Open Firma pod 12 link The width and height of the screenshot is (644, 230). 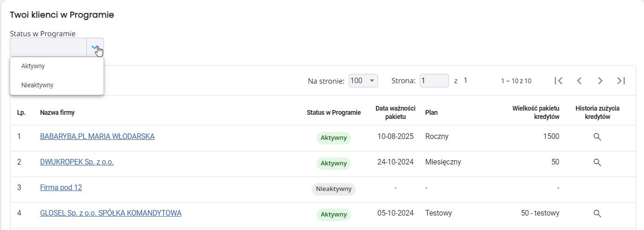(61, 188)
